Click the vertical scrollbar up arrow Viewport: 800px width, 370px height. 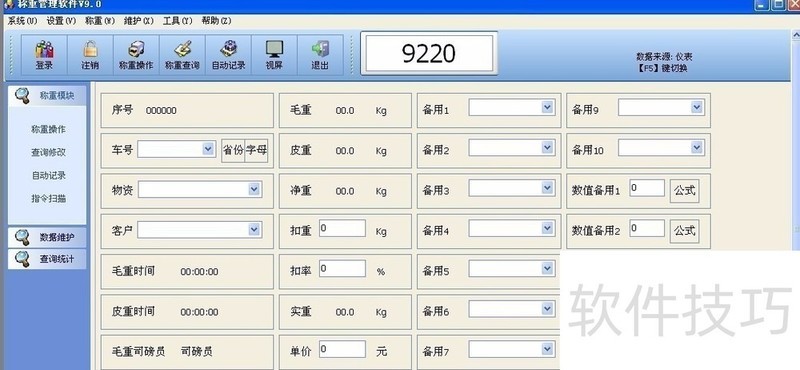795,35
